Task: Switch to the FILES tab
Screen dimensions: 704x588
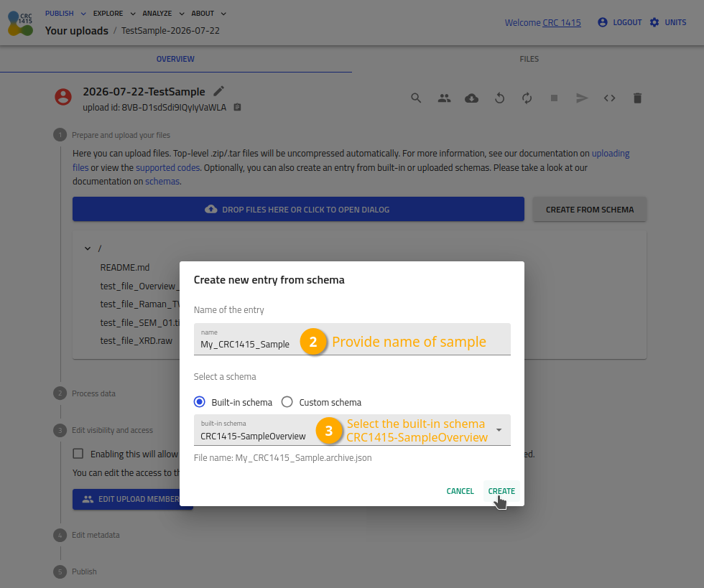Action: 529,59
